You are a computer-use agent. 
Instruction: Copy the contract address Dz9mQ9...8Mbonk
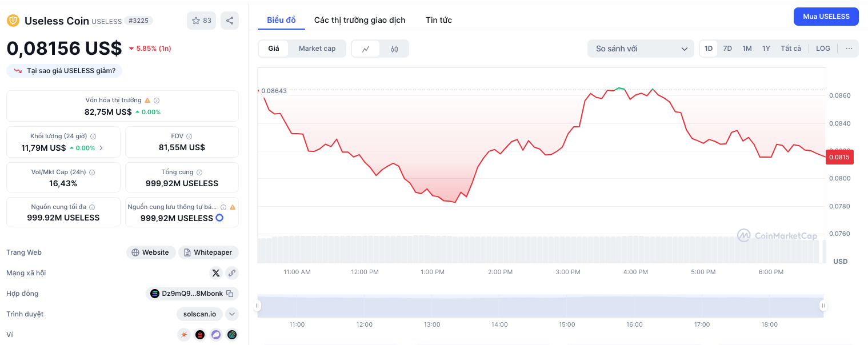(x=230, y=294)
